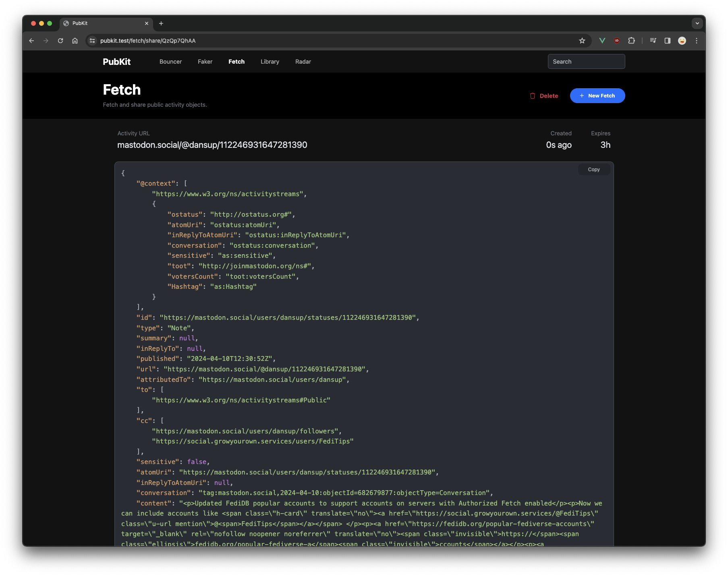
Task: Click the "toot" joinmastodon namespace line
Action: [x=241, y=266]
